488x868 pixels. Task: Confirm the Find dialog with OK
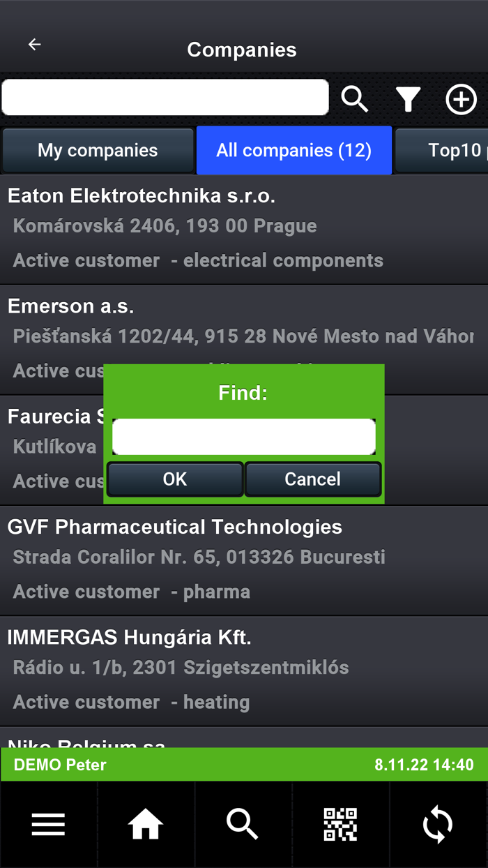coord(174,479)
